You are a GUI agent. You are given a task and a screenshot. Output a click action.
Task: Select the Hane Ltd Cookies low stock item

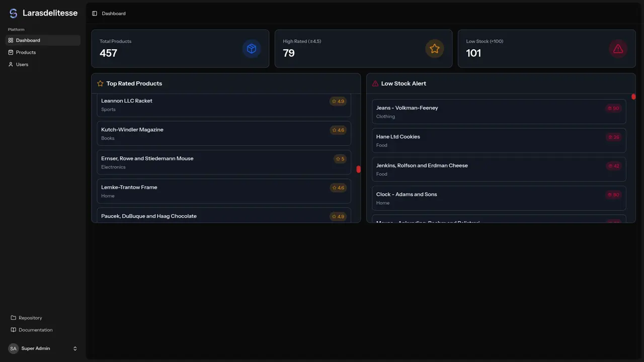point(499,140)
